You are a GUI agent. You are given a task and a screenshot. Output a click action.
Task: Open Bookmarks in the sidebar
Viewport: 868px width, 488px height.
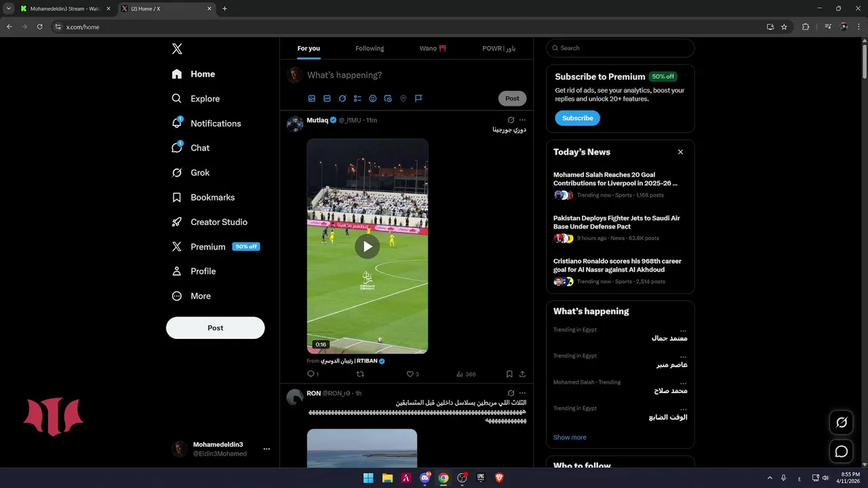[x=203, y=197]
